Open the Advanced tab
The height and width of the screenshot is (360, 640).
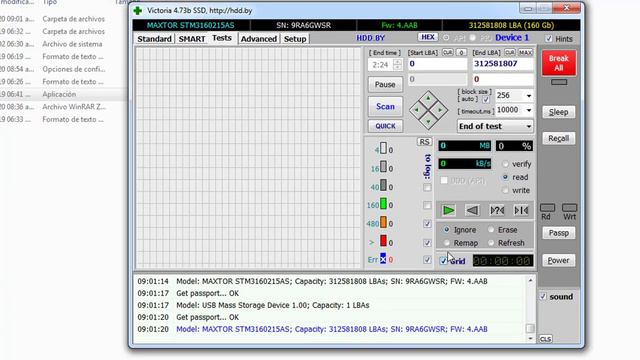259,39
